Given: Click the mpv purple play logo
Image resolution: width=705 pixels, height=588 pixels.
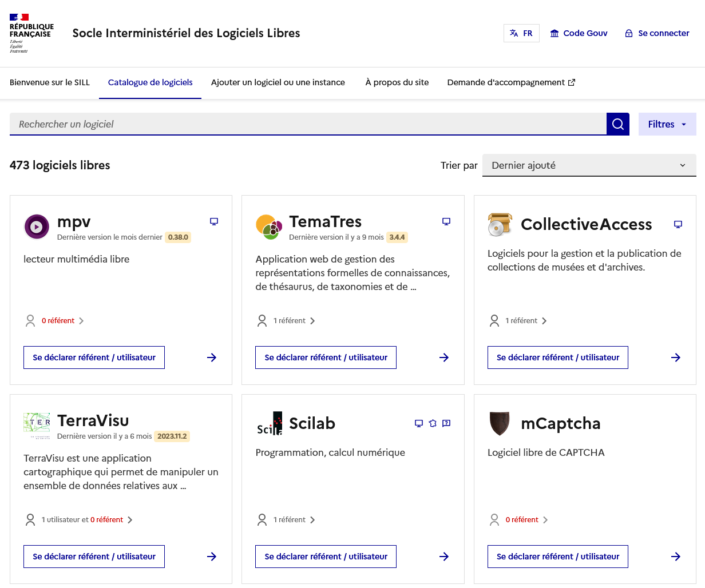Looking at the screenshot, I should [37, 227].
